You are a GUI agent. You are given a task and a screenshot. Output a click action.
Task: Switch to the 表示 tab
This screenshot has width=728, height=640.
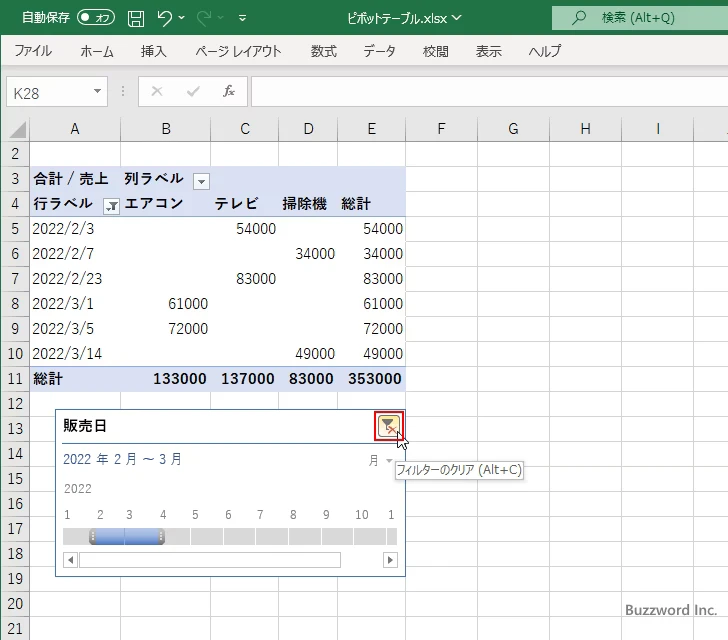click(x=488, y=51)
